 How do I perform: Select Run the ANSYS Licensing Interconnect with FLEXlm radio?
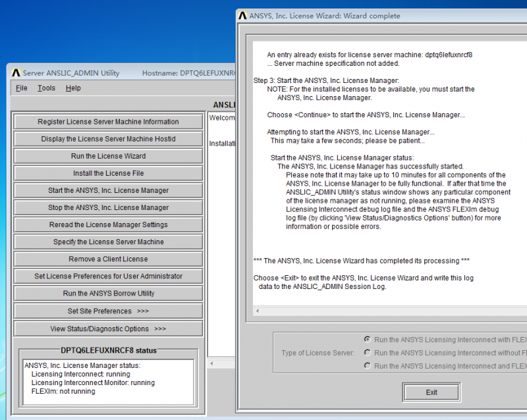tap(368, 340)
